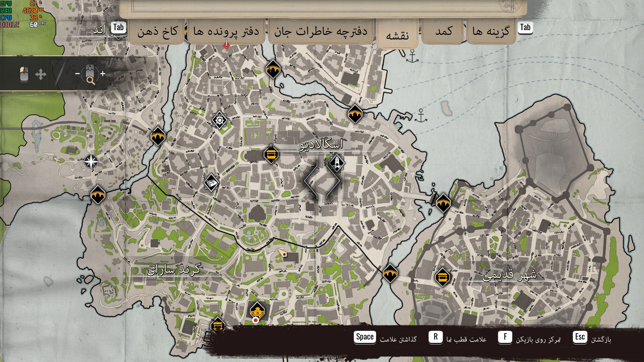
Task: Click the F center on player button
Action: point(505,337)
